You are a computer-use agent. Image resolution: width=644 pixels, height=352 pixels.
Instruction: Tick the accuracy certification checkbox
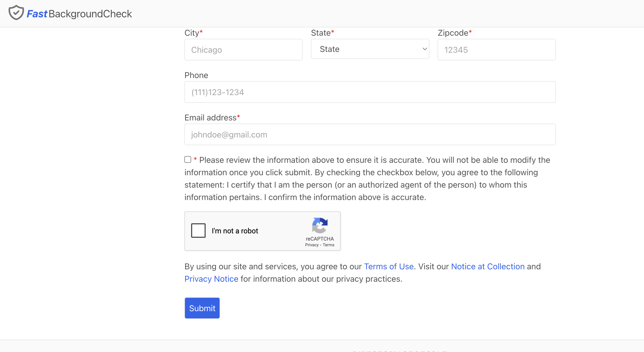188,159
